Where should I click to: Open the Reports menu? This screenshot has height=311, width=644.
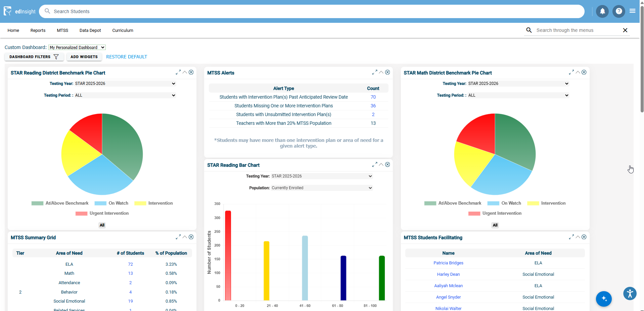tap(38, 31)
